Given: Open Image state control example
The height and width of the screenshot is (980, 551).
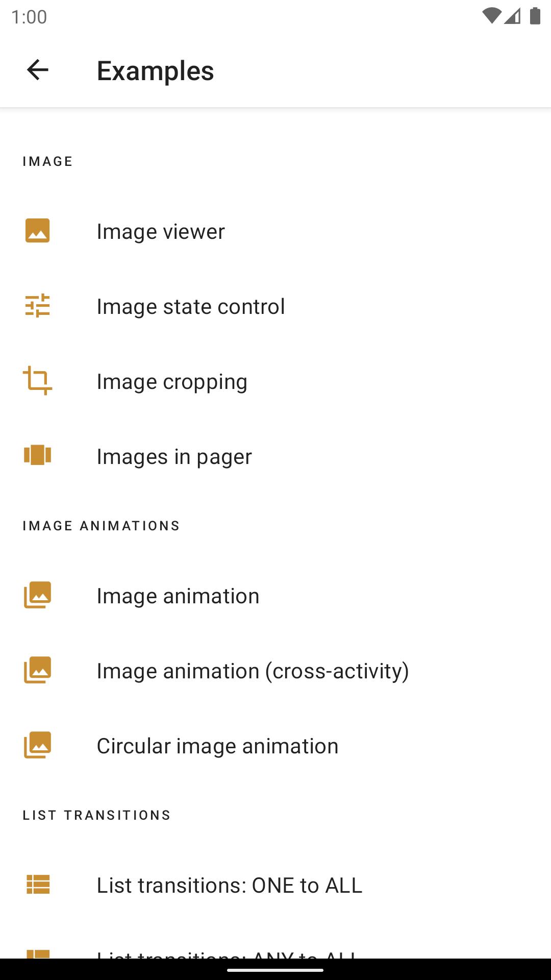Looking at the screenshot, I should (x=191, y=307).
